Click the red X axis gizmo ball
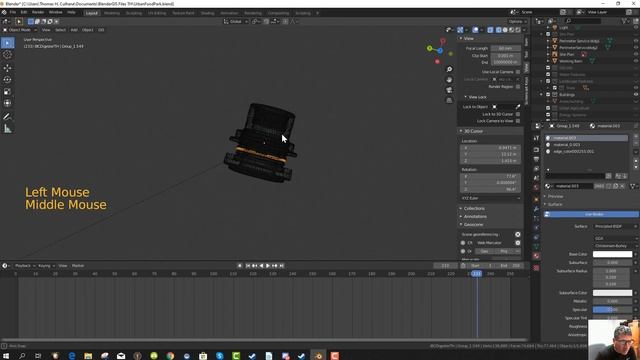 [x=442, y=41]
